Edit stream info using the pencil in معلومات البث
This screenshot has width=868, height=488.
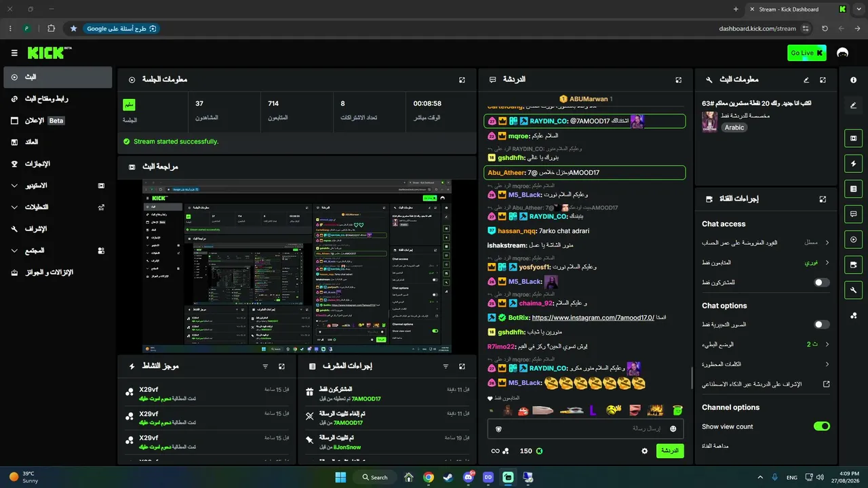(806, 79)
